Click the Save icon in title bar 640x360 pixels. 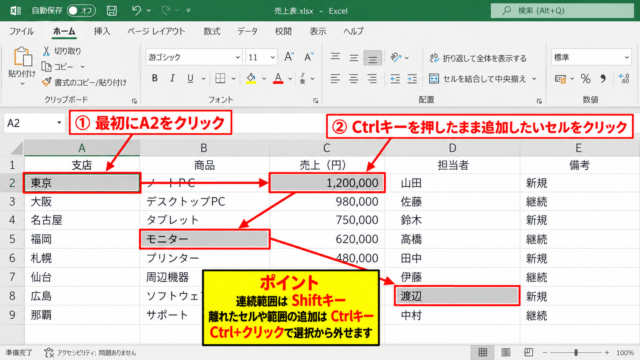click(112, 11)
